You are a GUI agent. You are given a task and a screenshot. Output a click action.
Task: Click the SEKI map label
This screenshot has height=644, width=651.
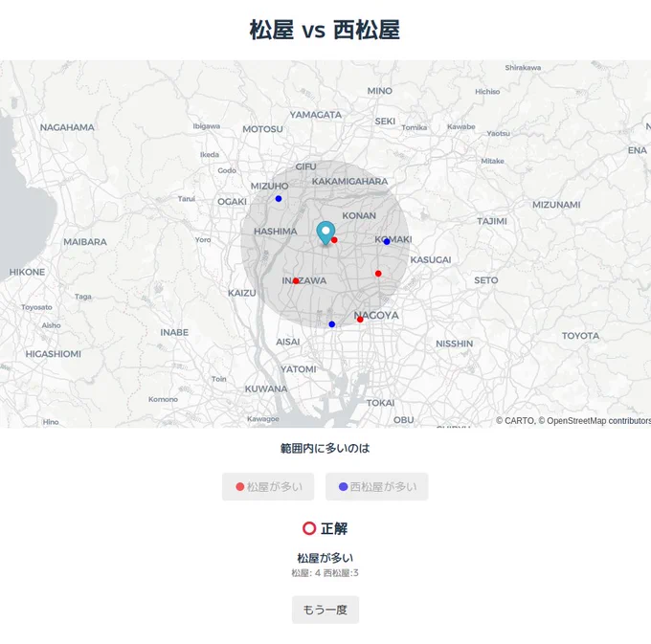tap(385, 122)
